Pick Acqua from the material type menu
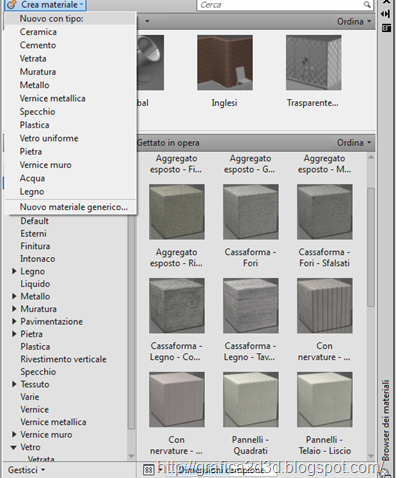396x478 pixels. click(x=32, y=179)
